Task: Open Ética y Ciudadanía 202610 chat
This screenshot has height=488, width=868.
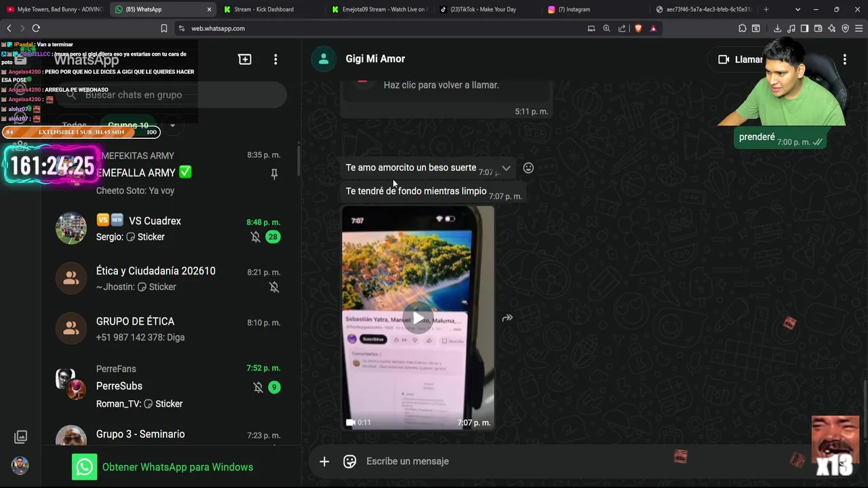Action: pos(171,279)
